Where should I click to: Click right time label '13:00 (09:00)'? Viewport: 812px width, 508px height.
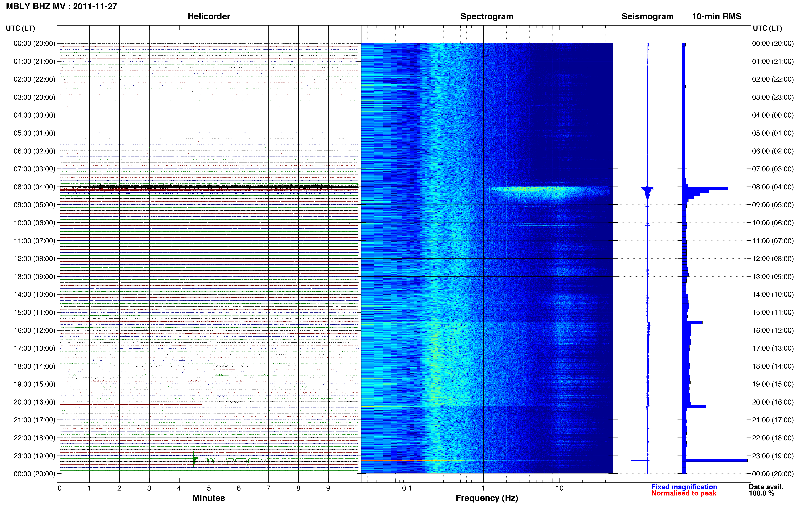pyautogui.click(x=773, y=277)
